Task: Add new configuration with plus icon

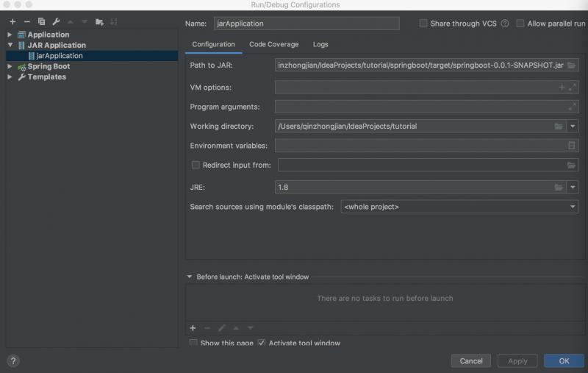Action: (x=12, y=22)
